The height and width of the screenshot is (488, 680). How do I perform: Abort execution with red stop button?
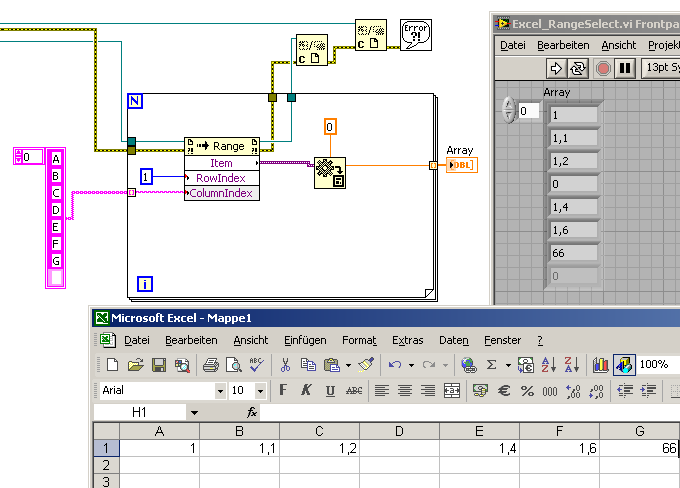click(603, 69)
